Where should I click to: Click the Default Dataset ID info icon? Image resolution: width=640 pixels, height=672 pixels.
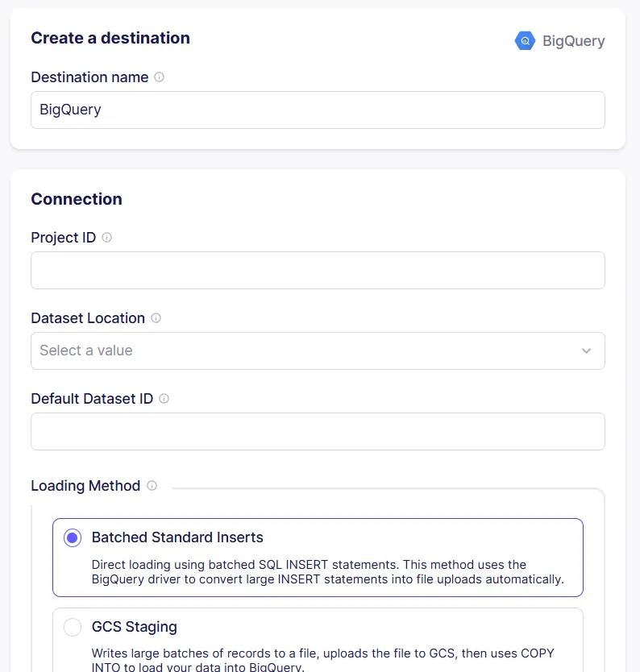pos(164,399)
